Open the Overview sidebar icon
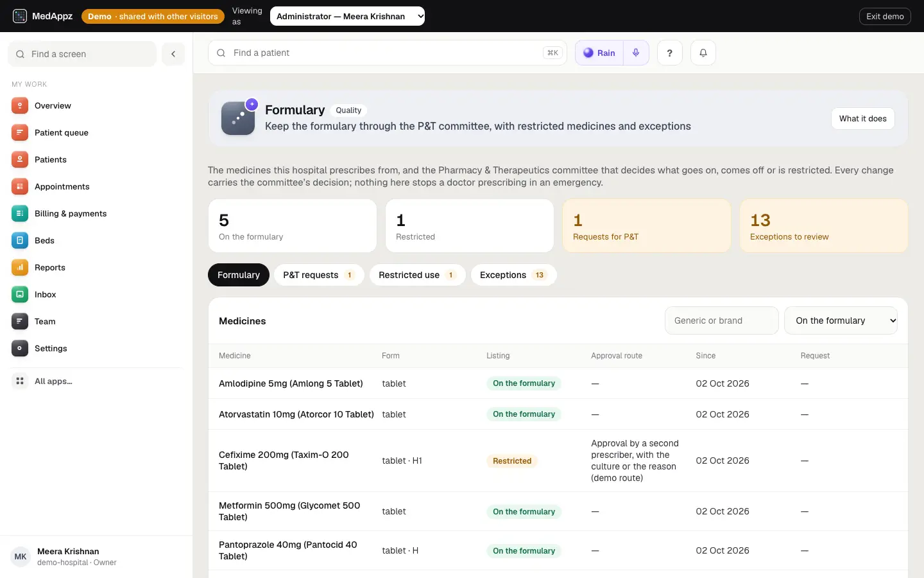The height and width of the screenshot is (578, 924). [20, 106]
